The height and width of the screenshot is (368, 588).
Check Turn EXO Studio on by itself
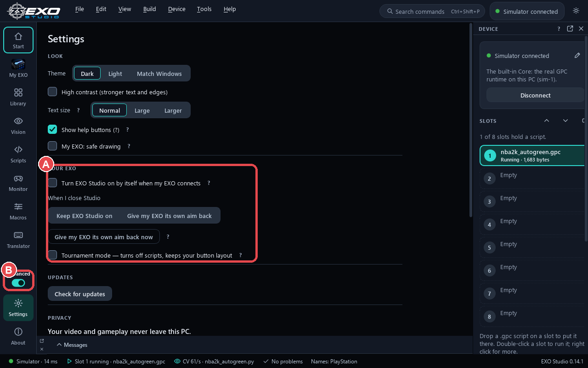[x=52, y=183]
